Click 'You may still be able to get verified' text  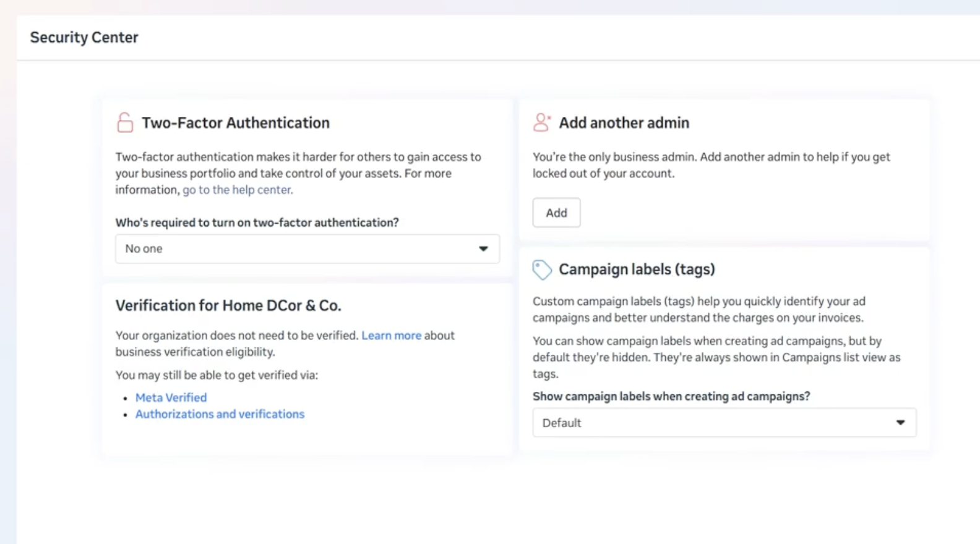[x=217, y=375]
